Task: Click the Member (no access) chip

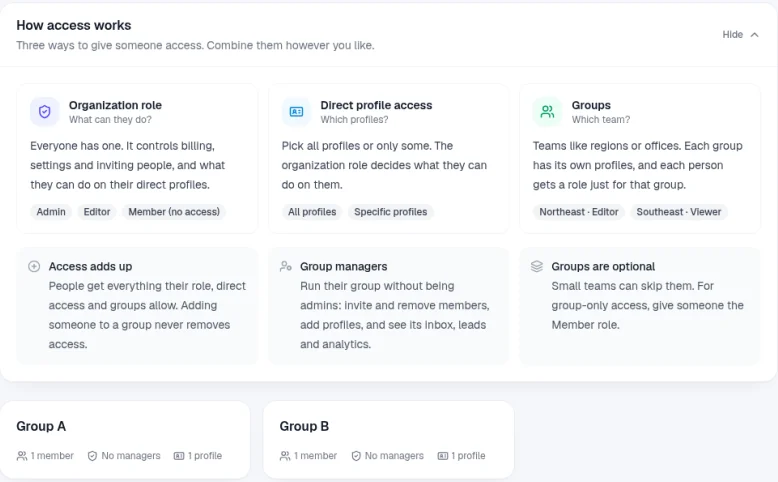Action: 174,212
